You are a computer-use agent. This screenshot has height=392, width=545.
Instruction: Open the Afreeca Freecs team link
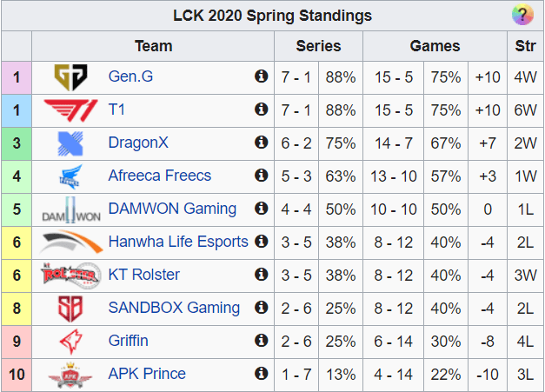pos(159,176)
